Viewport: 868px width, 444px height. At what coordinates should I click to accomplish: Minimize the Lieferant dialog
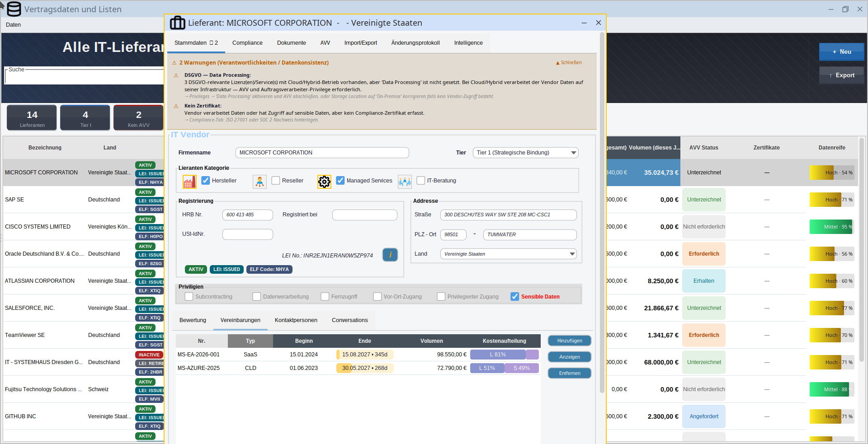[584, 23]
